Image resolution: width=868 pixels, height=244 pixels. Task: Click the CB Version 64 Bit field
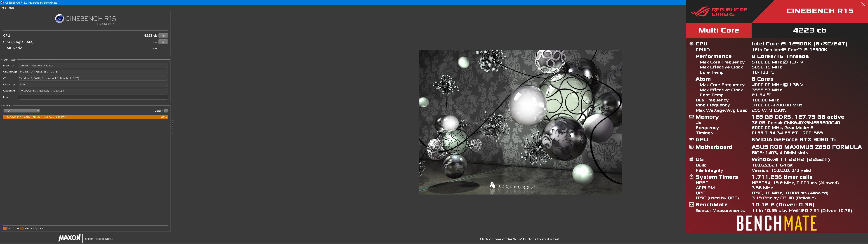93,84
